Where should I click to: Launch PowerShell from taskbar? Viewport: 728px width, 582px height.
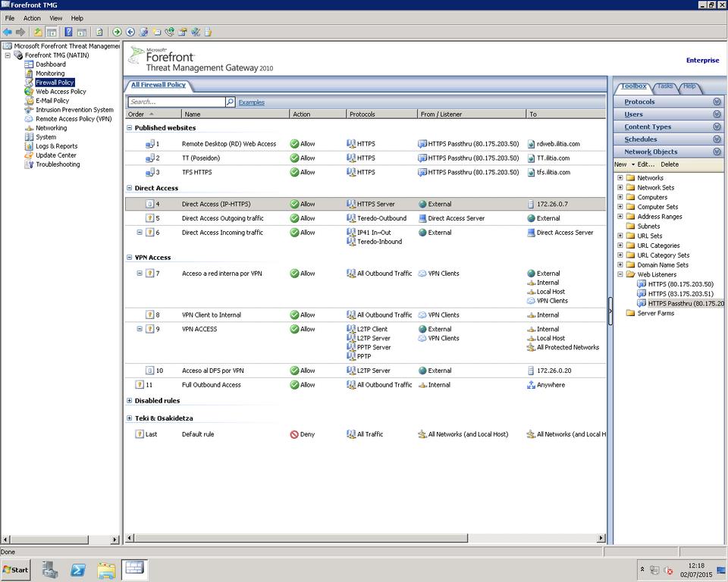[77, 570]
